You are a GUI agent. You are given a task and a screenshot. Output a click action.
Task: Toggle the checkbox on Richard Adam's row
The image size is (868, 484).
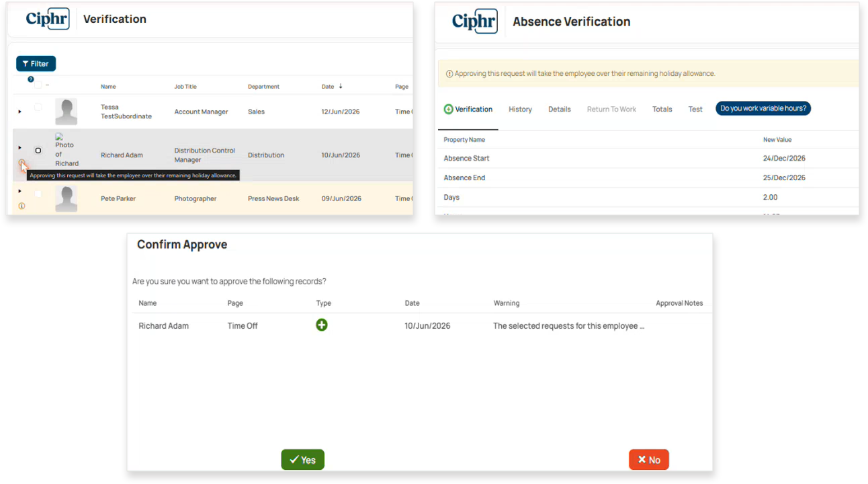(x=38, y=151)
